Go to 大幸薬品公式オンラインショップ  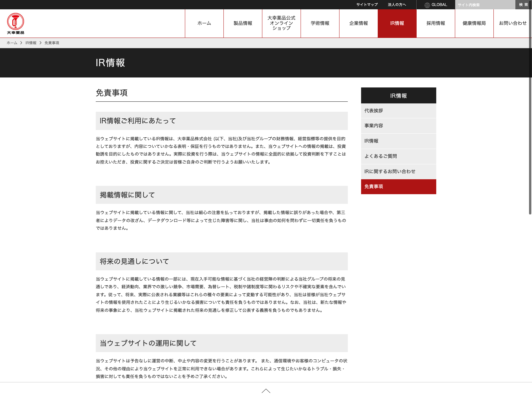click(281, 23)
